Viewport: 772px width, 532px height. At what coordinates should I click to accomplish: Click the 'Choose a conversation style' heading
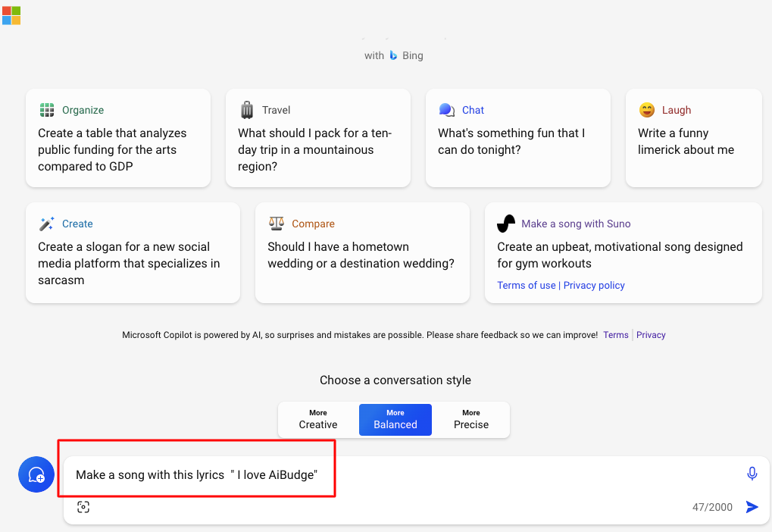point(395,380)
